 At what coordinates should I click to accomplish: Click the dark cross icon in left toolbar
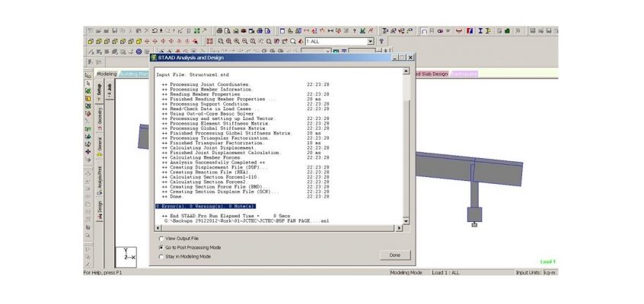click(88, 151)
